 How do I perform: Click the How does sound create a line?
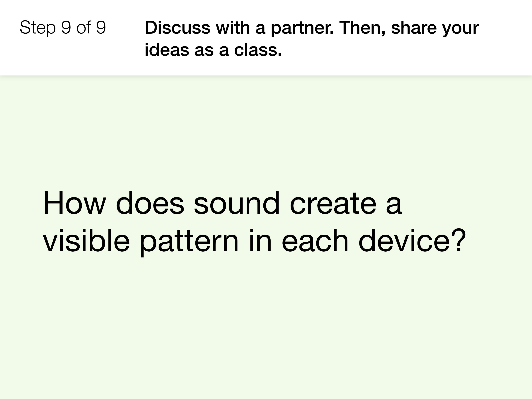point(222,203)
